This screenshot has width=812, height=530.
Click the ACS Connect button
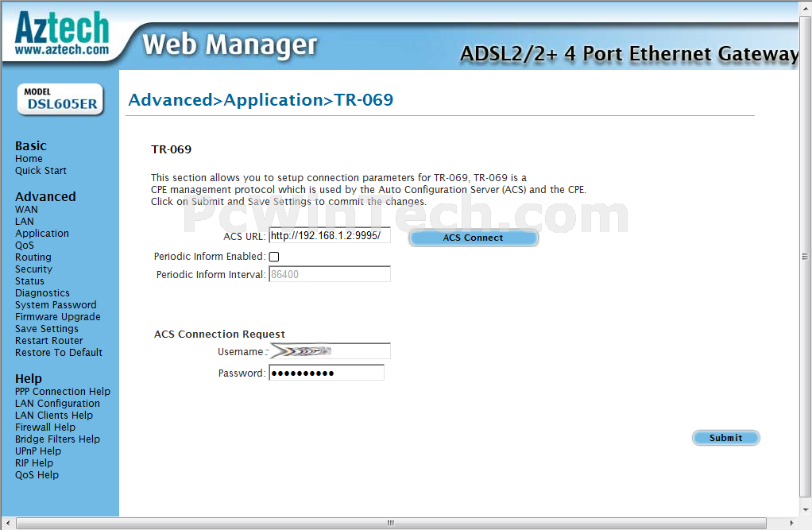click(474, 238)
